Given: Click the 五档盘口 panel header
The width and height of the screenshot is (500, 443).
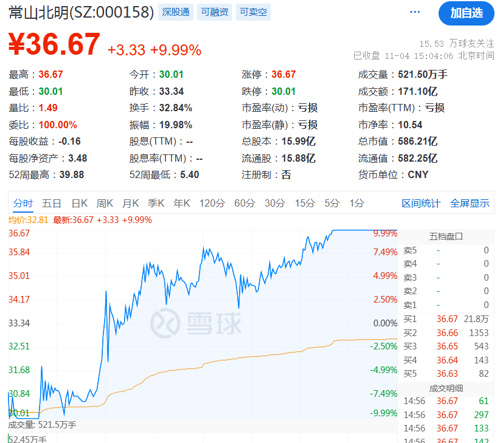Looking at the screenshot, I should [446, 237].
